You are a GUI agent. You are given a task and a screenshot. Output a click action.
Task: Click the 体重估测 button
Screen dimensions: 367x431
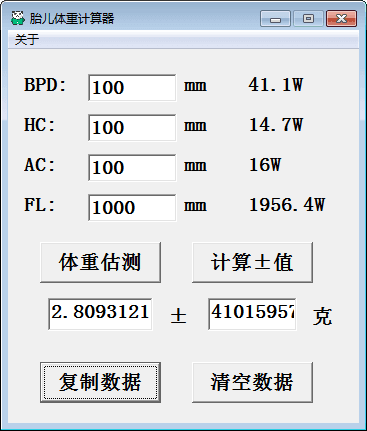point(100,262)
